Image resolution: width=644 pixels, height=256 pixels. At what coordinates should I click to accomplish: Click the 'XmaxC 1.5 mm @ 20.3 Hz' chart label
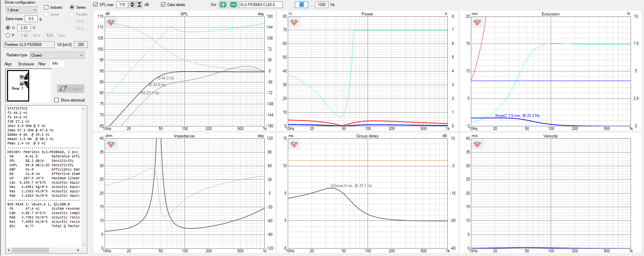[x=517, y=116]
